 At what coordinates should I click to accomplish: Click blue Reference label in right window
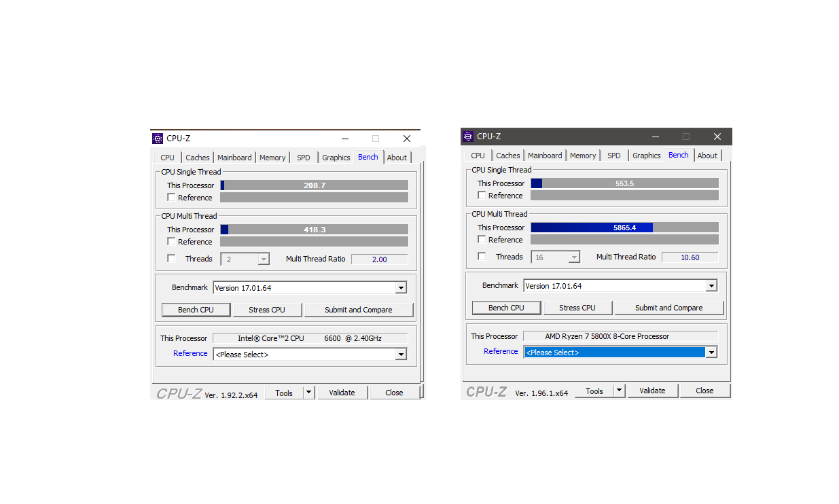tap(501, 351)
